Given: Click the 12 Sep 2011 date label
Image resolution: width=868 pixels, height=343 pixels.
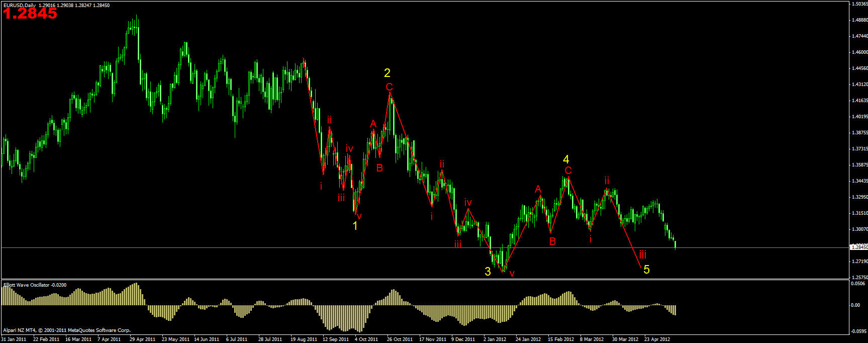Looking at the screenshot, I should 336,339.
